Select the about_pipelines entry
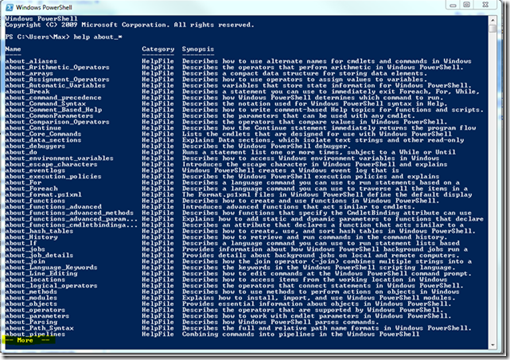 coord(35,334)
